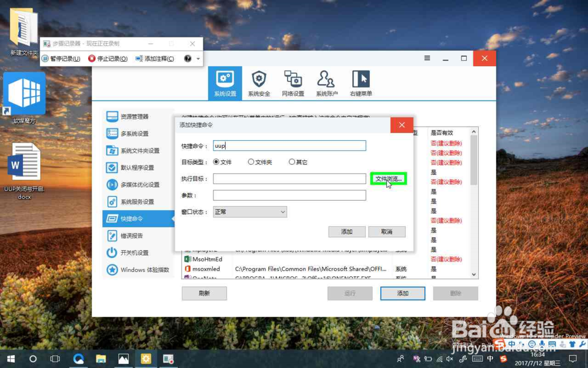Viewport: 588px width, 368px height.
Task: Switch to the 系统设置 tab
Action: coord(225,82)
